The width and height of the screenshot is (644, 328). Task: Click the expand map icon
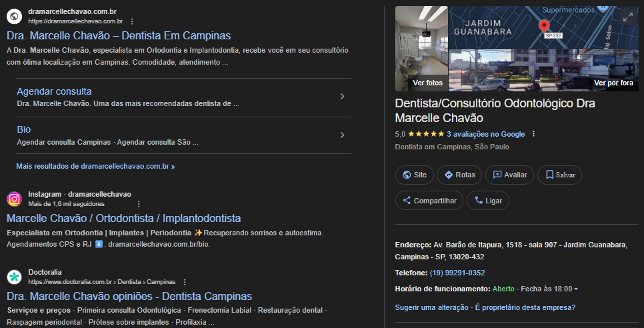tap(627, 18)
